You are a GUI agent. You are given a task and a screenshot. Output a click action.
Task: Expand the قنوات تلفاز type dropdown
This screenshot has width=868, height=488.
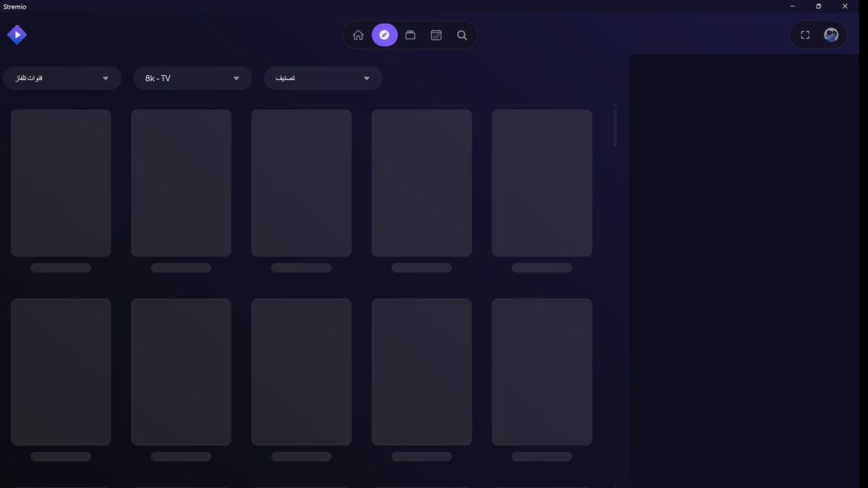62,78
